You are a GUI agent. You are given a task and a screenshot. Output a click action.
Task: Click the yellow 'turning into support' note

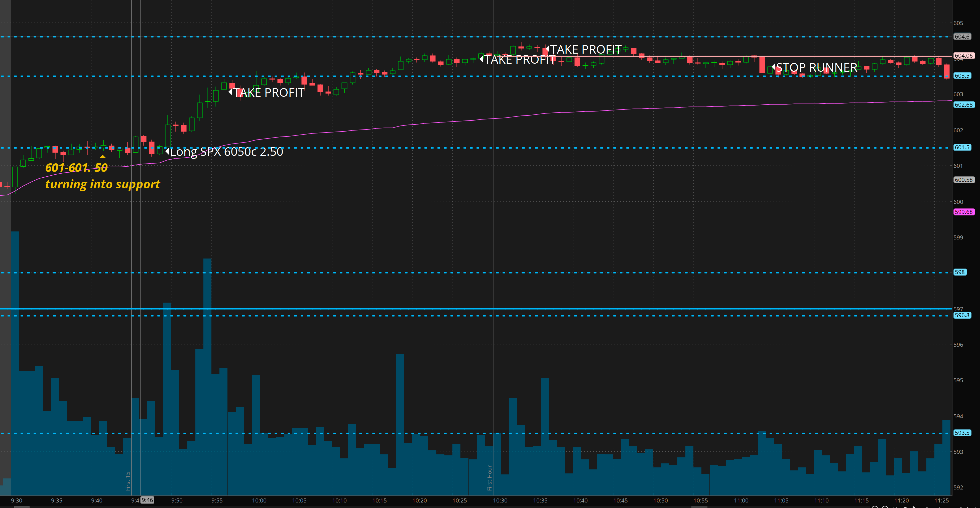click(102, 184)
